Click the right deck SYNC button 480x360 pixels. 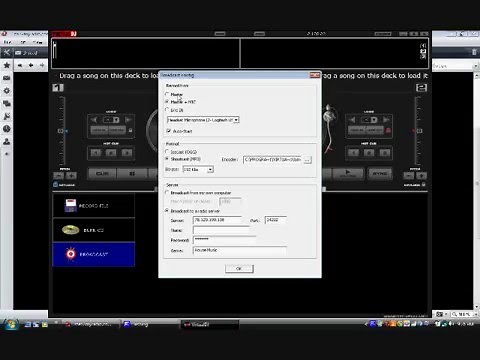point(380,173)
